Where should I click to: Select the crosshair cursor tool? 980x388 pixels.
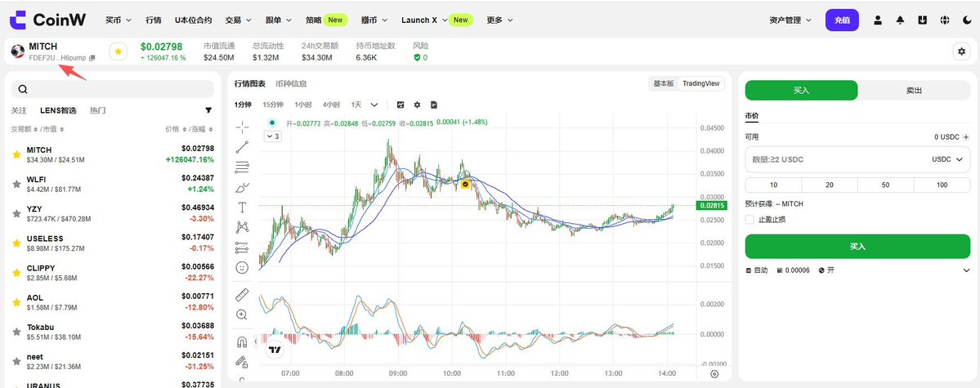coord(242,127)
